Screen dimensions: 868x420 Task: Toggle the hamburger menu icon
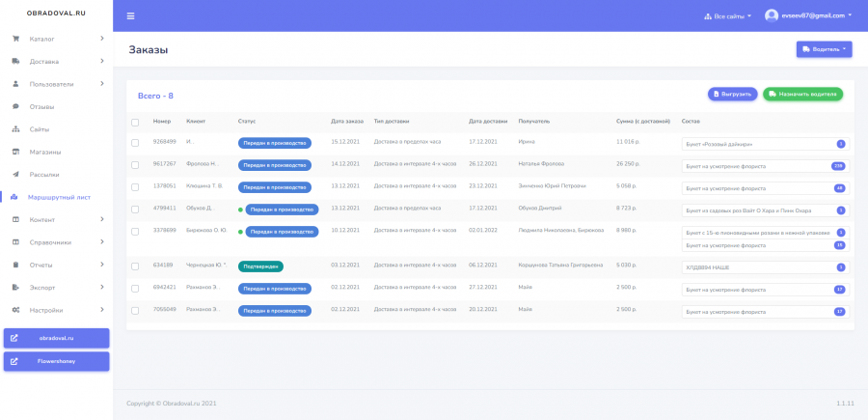coord(130,16)
